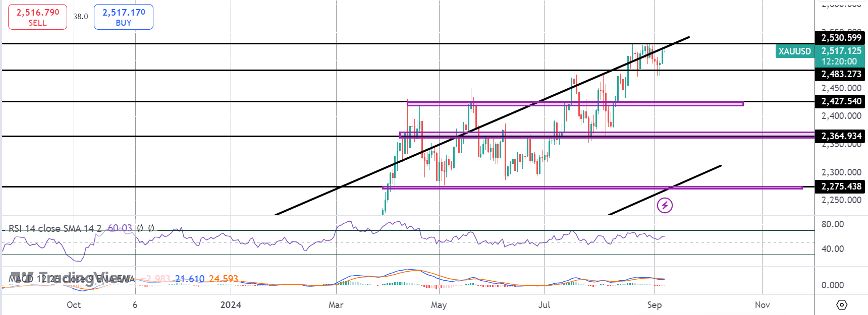Click the RSI value 60.03
This screenshot has height=315, width=868.
pos(120,228)
